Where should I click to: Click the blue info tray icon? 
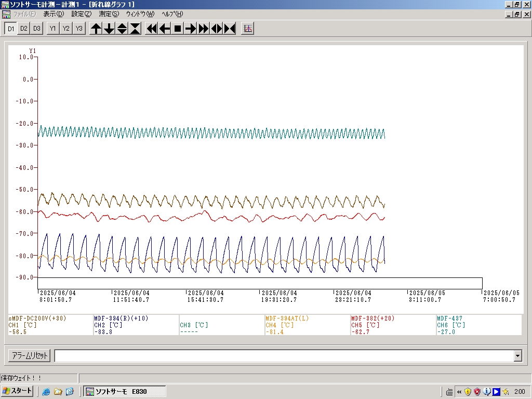pyautogui.click(x=487, y=392)
